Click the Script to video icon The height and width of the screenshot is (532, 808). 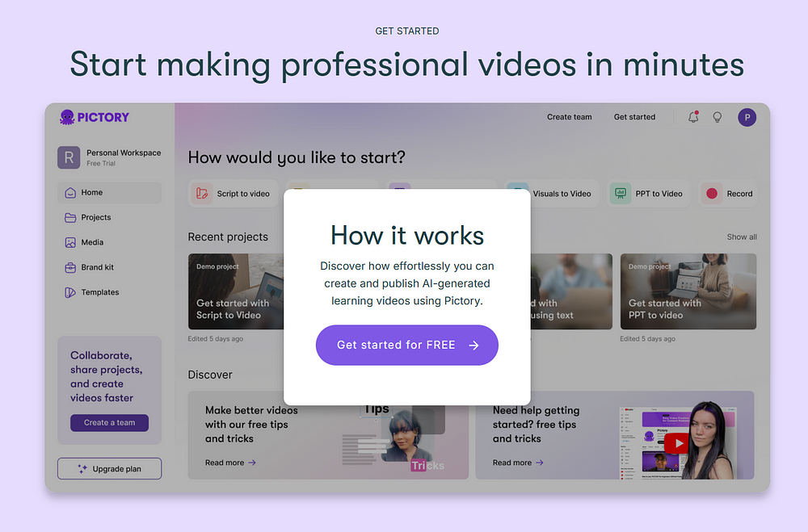[202, 194]
